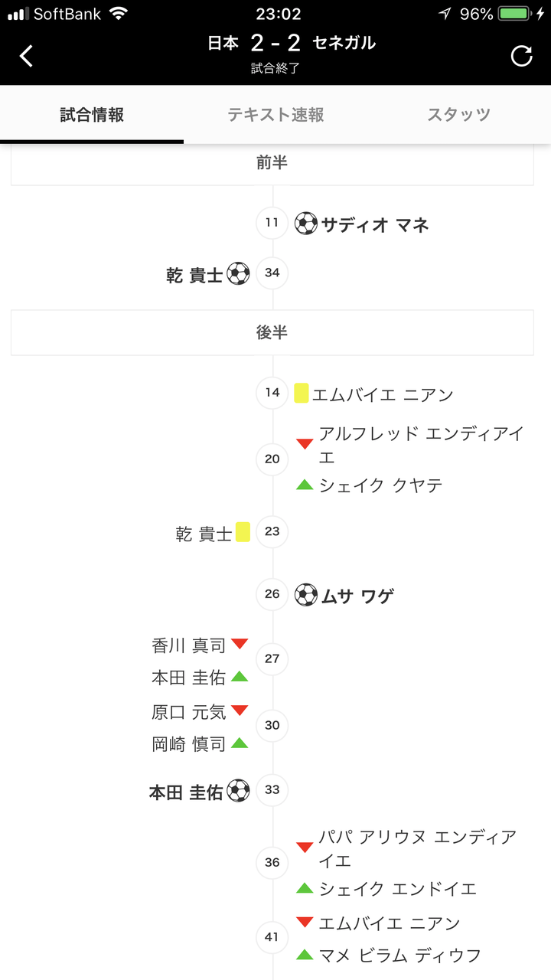Tap the 11 minute timeline marker
Screen dimensions: 551x980
tap(272, 224)
